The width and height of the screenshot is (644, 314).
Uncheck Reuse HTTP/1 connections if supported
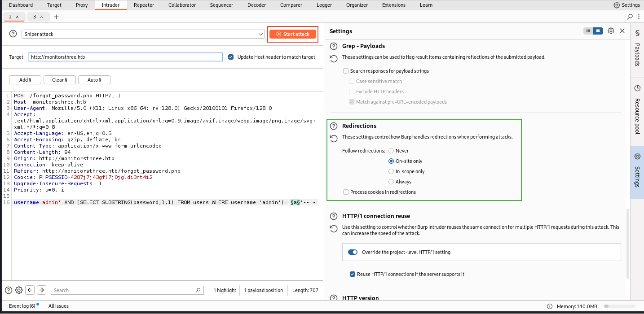pyautogui.click(x=353, y=274)
